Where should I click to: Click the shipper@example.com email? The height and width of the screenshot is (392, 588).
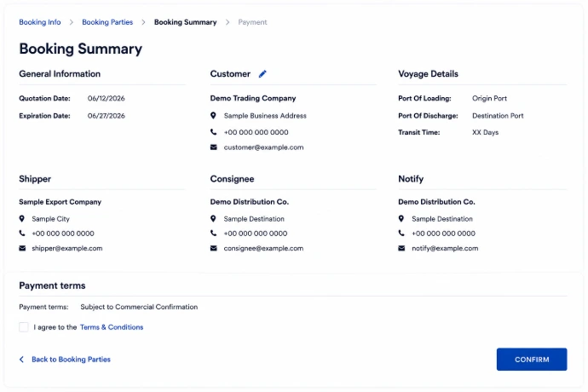(67, 248)
